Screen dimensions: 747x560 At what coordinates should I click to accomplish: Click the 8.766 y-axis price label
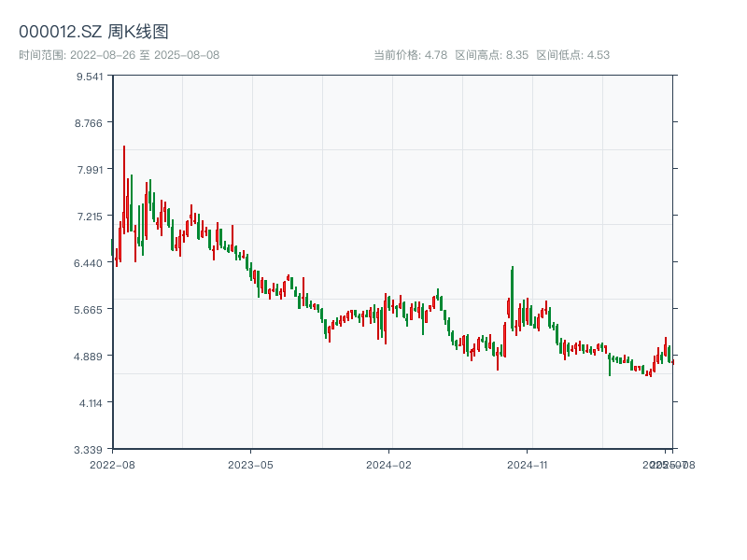pos(91,122)
